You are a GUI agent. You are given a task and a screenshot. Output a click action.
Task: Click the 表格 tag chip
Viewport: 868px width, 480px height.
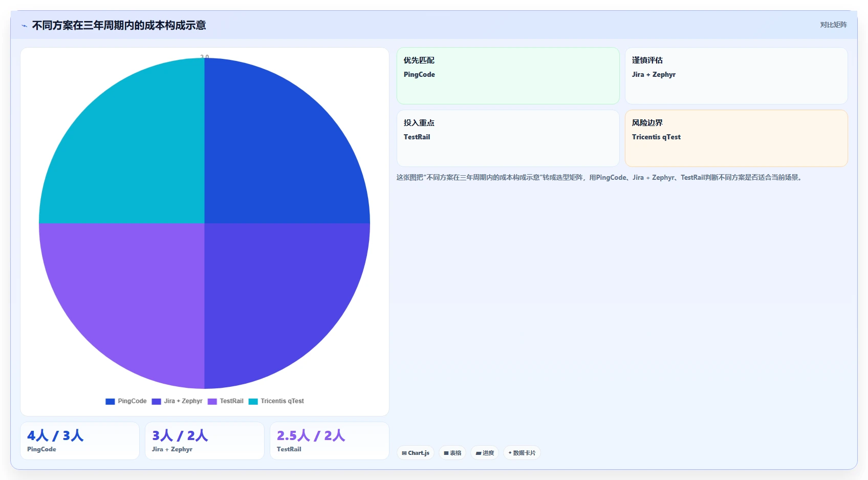(452, 453)
